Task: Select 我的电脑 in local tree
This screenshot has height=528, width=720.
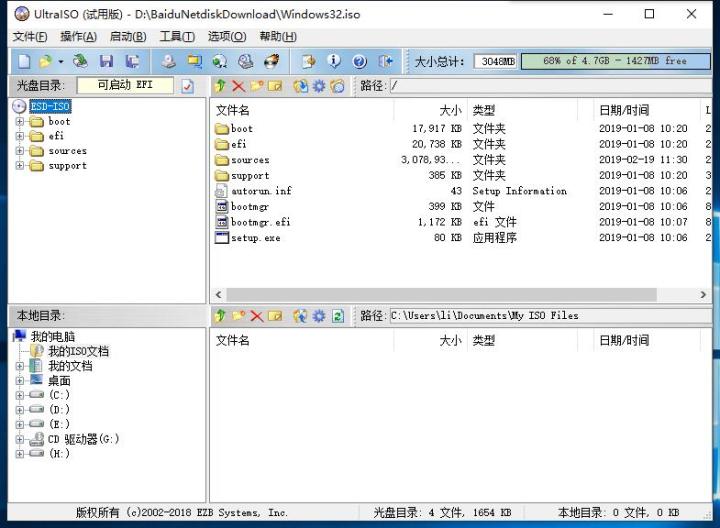Action: [53, 337]
